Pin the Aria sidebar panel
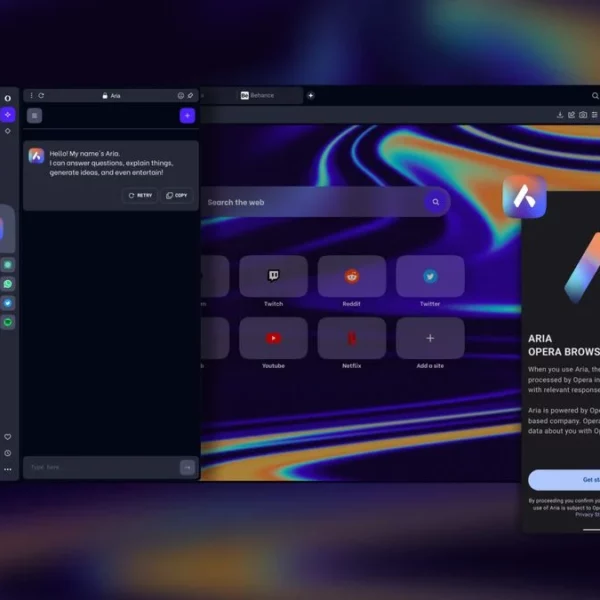Screen dimensions: 600x600 tap(190, 96)
